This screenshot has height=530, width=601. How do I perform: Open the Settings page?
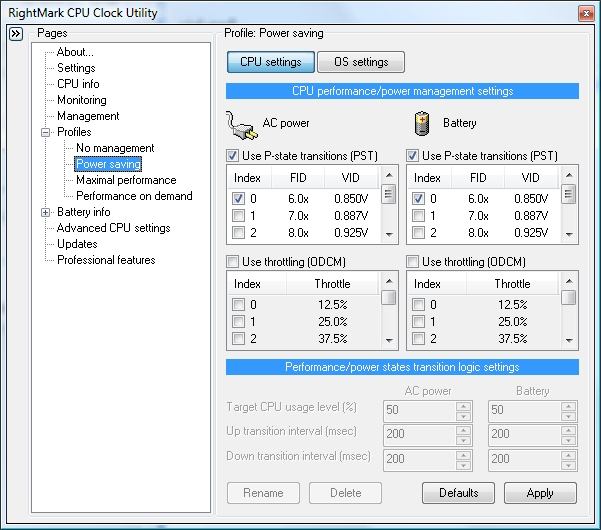[76, 68]
